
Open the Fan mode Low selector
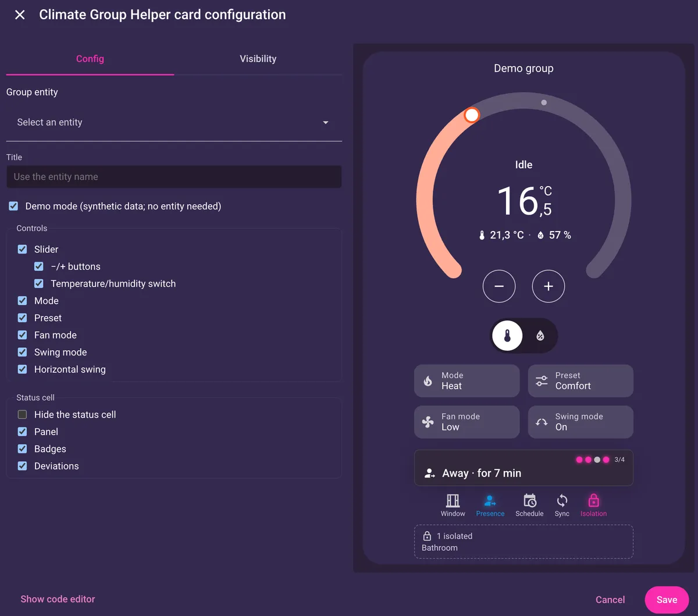(466, 422)
